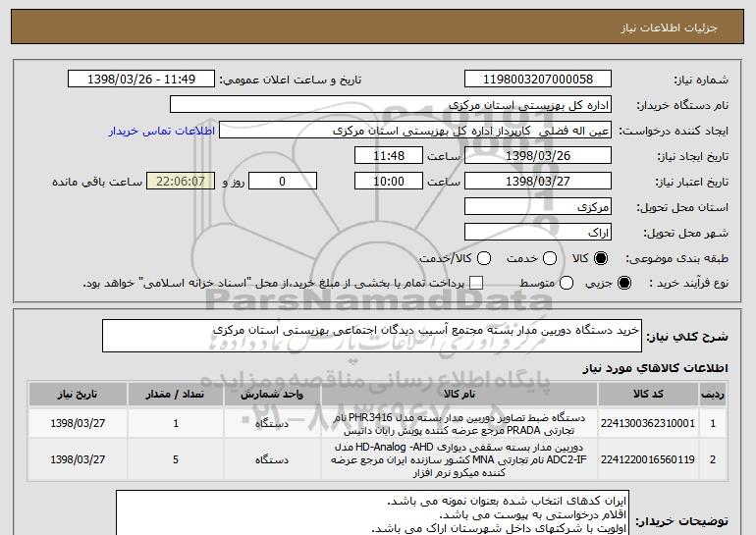Screen dimensions: 756x535
Task: Click the validity time field 10:00
Action: pos(389,182)
